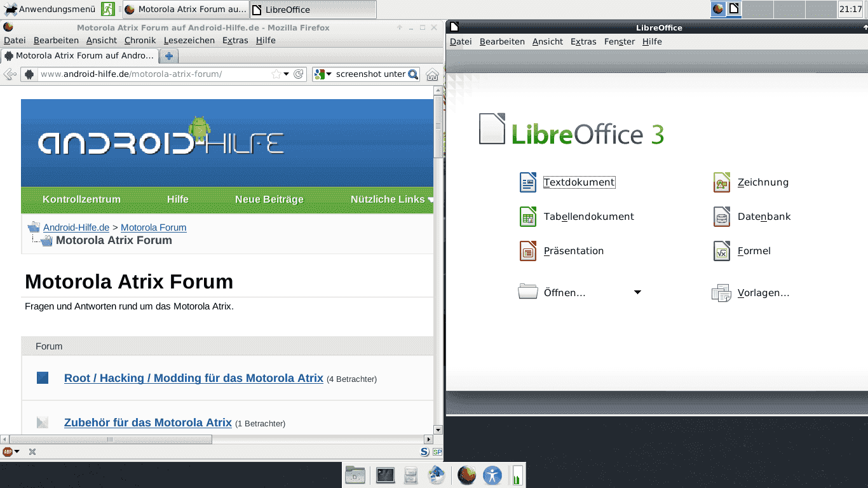Follow the Android-Hilfe.de breadcrumb link
This screenshot has height=488, width=868.
pos(76,227)
